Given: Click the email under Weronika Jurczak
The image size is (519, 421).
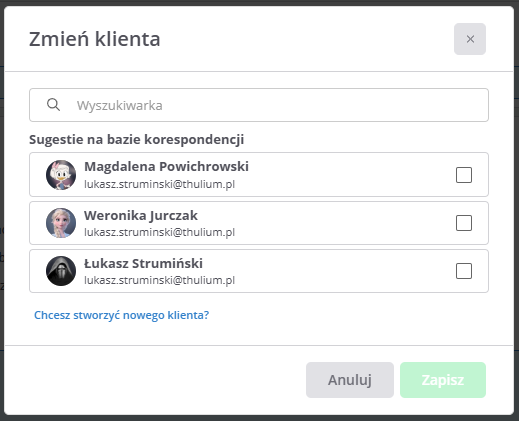Looking at the screenshot, I should tap(159, 232).
